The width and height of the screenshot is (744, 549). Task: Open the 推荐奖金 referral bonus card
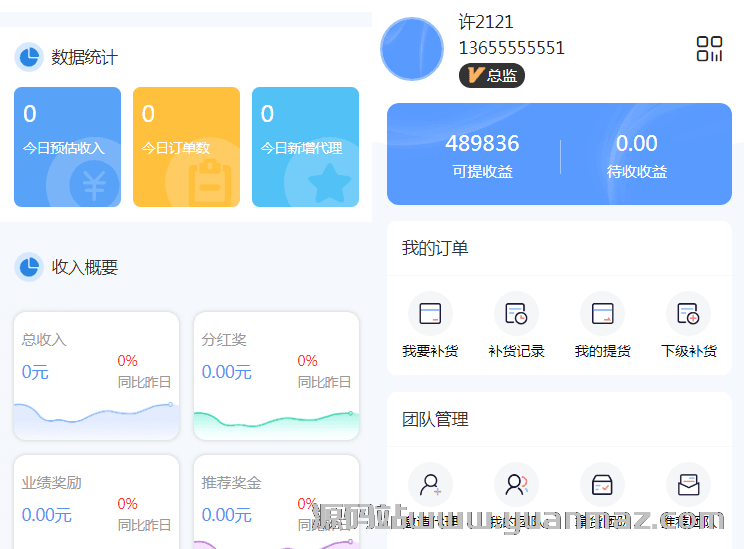coord(276,502)
